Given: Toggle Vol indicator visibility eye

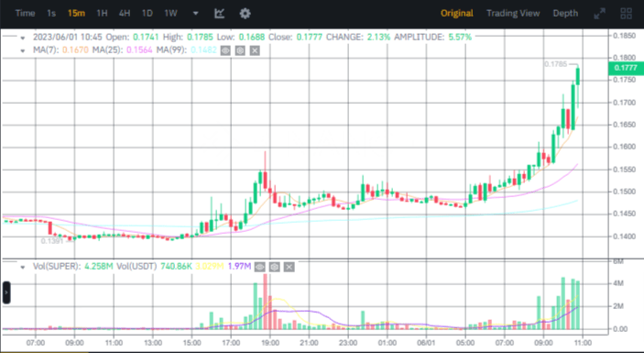Looking at the screenshot, I should tap(259, 267).
